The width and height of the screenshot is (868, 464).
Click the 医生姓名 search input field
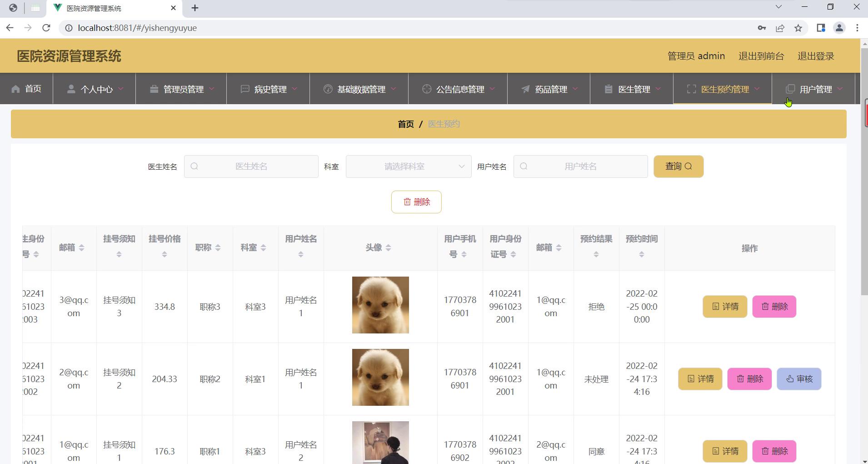point(251,166)
